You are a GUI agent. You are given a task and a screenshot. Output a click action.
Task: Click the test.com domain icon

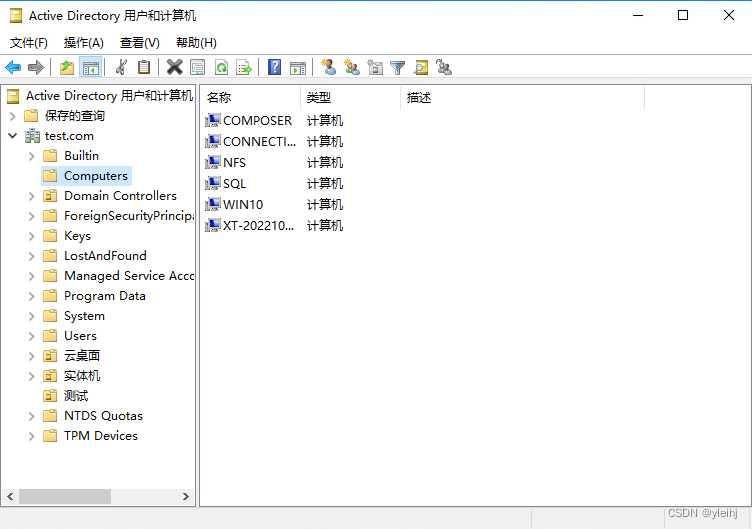pyautogui.click(x=32, y=136)
